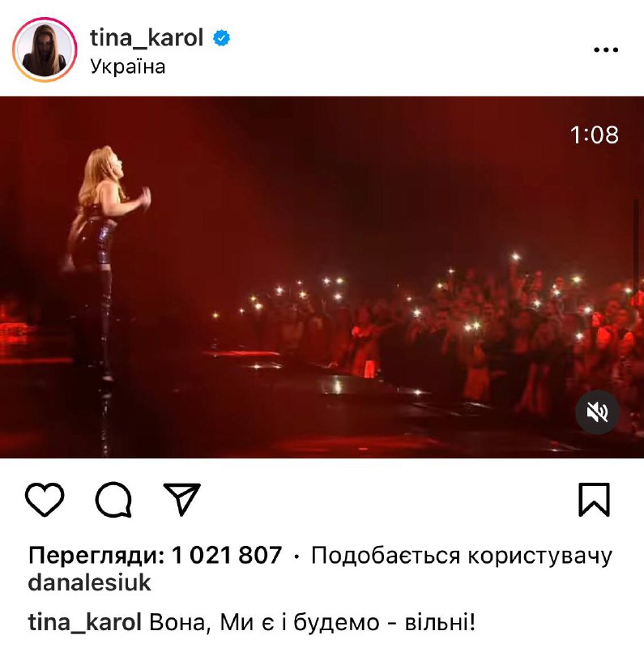Screen dimensions: 644x648
Task: Open the three-dot more options menu
Action: (x=606, y=49)
